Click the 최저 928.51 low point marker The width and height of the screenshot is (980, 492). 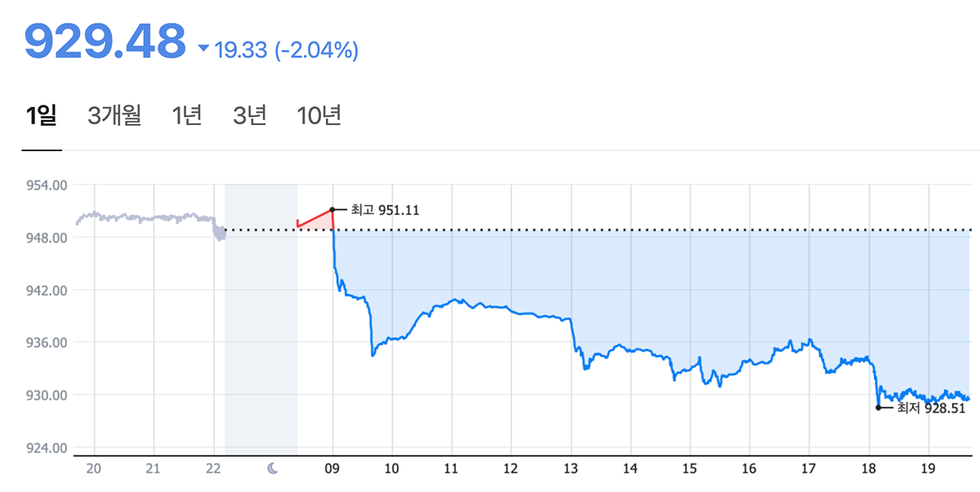[x=878, y=407]
